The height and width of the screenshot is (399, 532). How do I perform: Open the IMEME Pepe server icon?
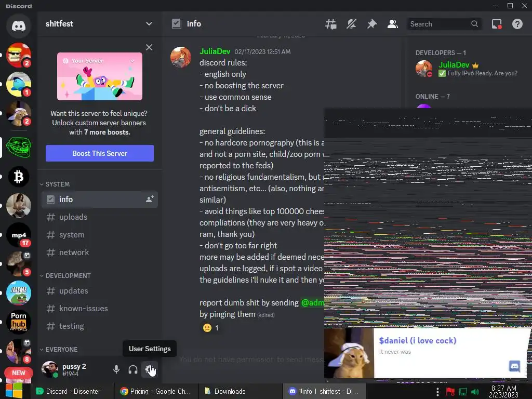(19, 293)
